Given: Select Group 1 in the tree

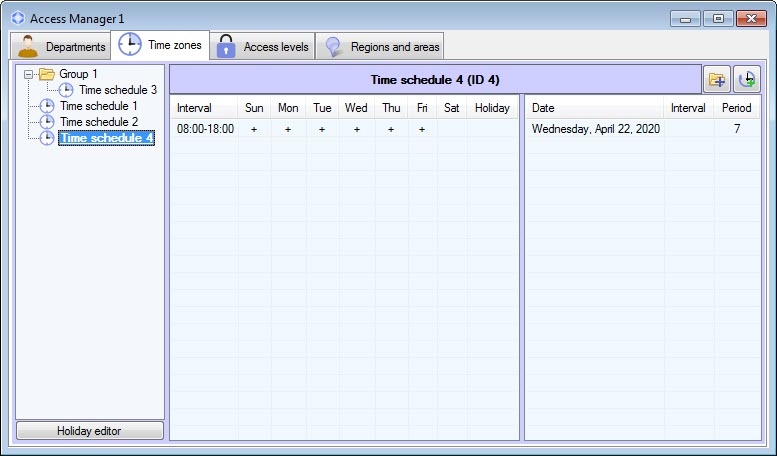Looking at the screenshot, I should coord(78,74).
